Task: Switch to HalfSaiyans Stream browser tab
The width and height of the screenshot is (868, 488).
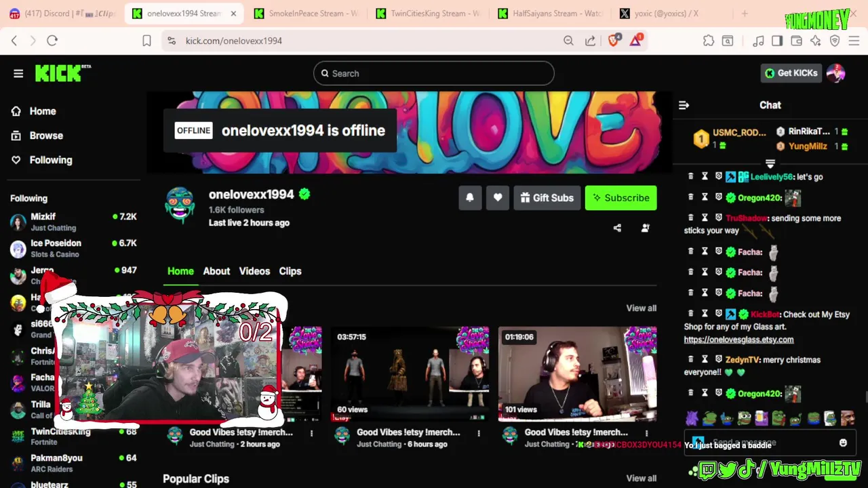Action: pyautogui.click(x=550, y=14)
